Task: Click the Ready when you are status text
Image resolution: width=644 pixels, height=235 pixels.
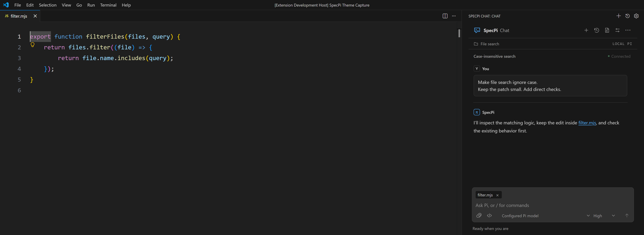Action: 490,228
